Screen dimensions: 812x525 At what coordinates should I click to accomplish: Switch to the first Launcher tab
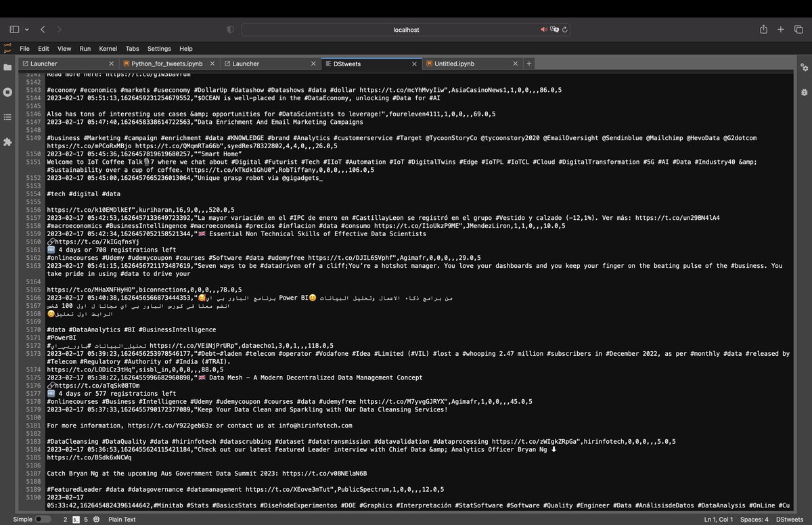pos(67,64)
